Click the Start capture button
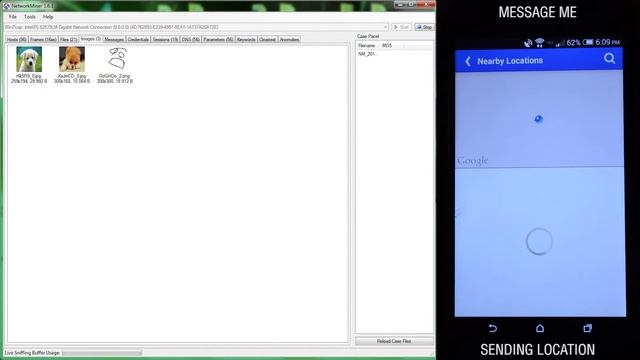This screenshot has width=640, height=360. [402, 27]
